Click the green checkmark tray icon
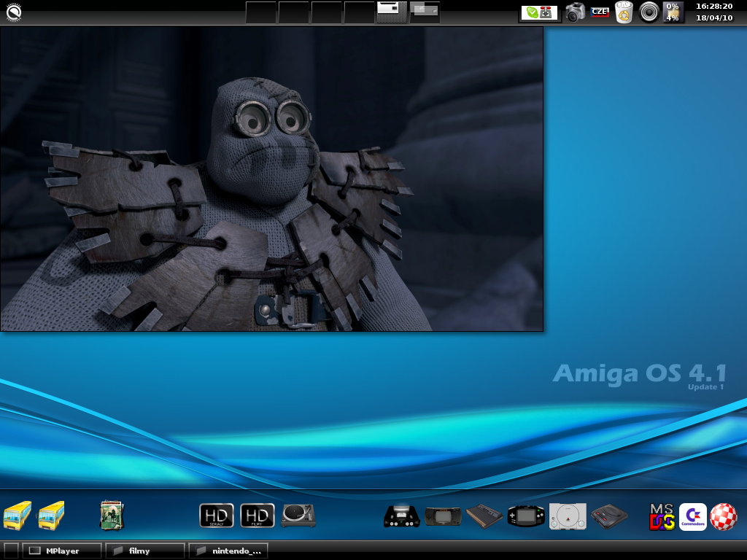Viewport: 747px width, 560px height. click(x=532, y=13)
